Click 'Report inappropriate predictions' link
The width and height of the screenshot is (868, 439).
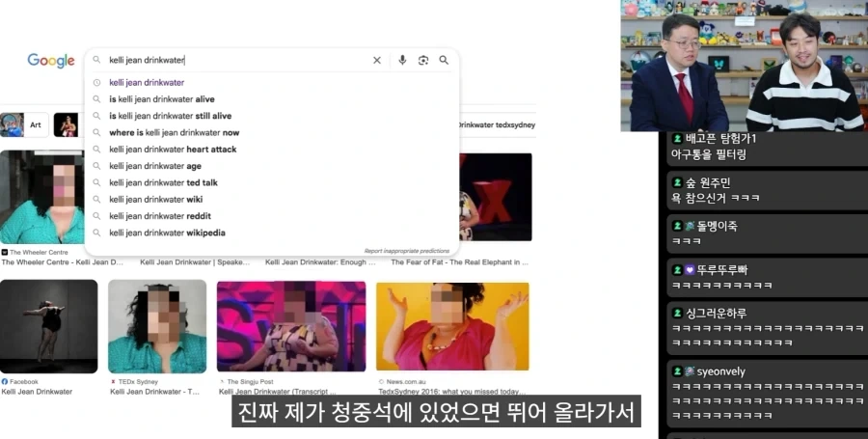pos(407,251)
